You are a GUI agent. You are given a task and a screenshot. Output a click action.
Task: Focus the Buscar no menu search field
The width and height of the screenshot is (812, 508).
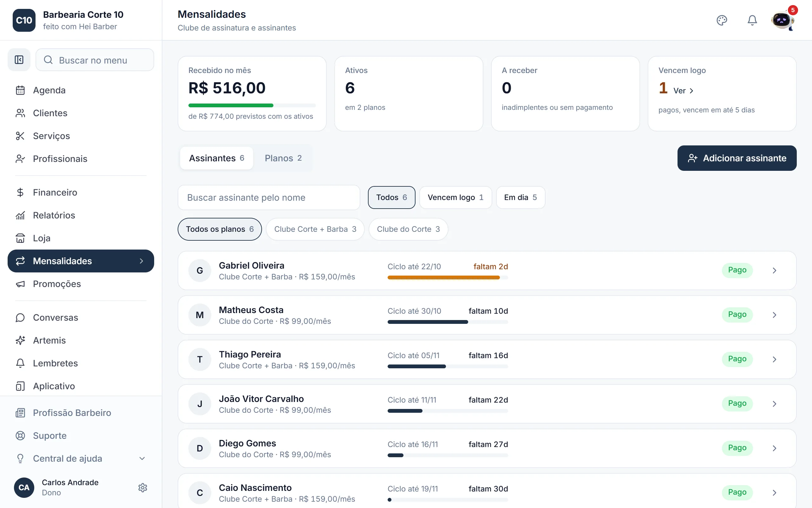coord(95,60)
